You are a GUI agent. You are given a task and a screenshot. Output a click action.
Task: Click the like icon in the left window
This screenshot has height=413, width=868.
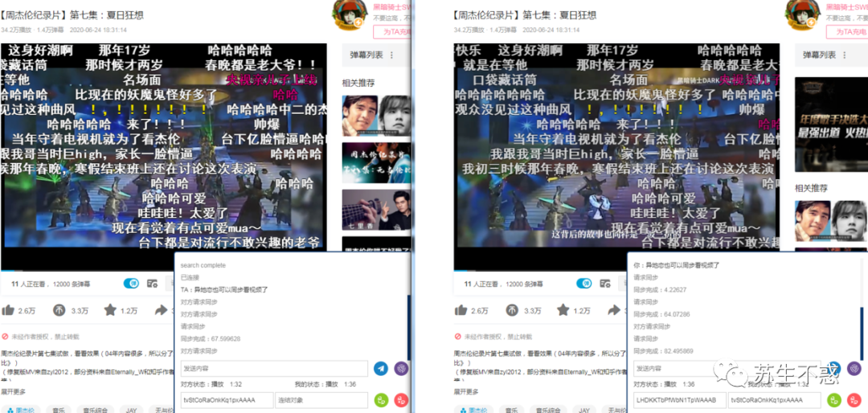coord(8,310)
